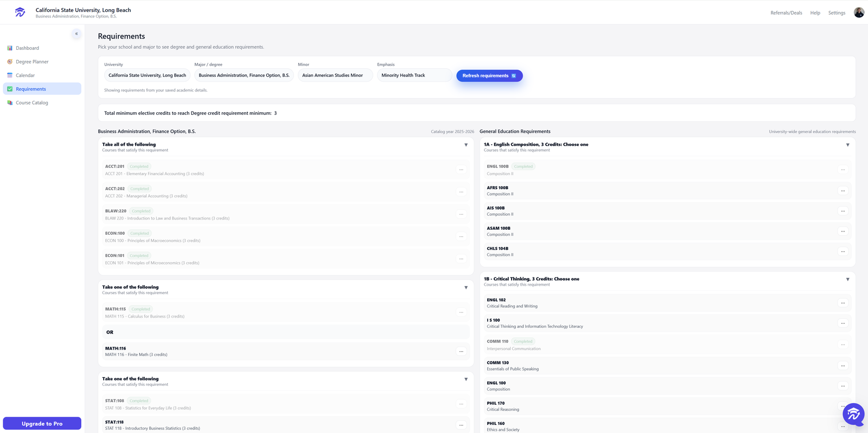Image resolution: width=868 pixels, height=433 pixels.
Task: Open options menu for BLAW:220 row
Action: click(461, 214)
